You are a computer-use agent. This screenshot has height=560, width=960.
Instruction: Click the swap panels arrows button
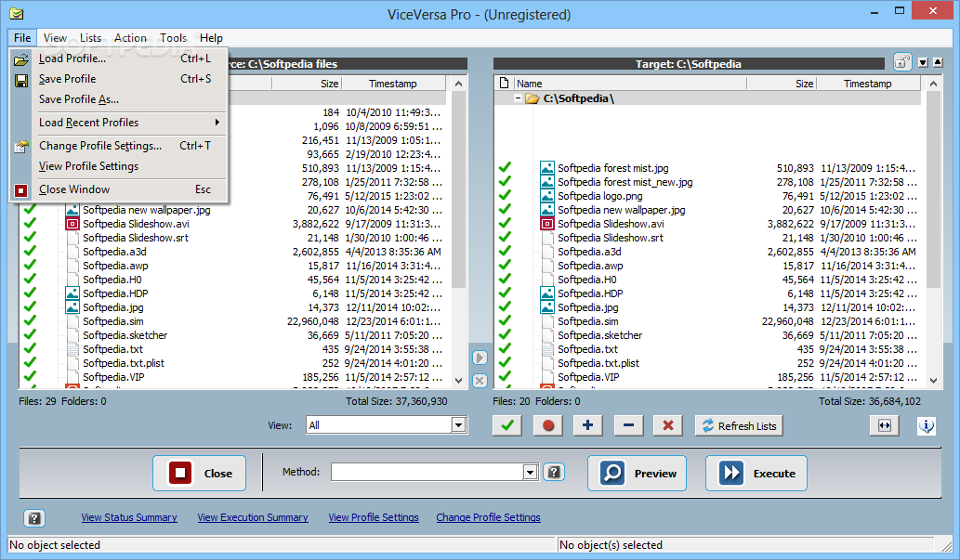(885, 425)
